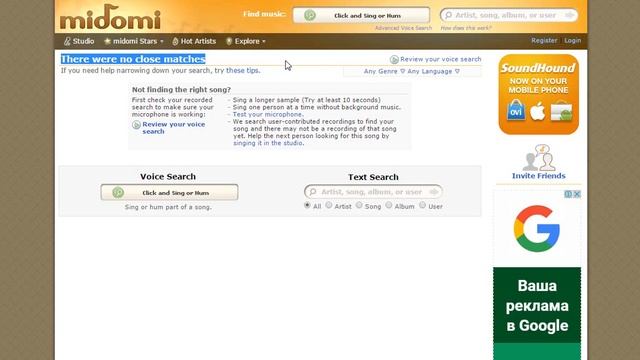Click top-right Review your voice search link

pyautogui.click(x=440, y=59)
